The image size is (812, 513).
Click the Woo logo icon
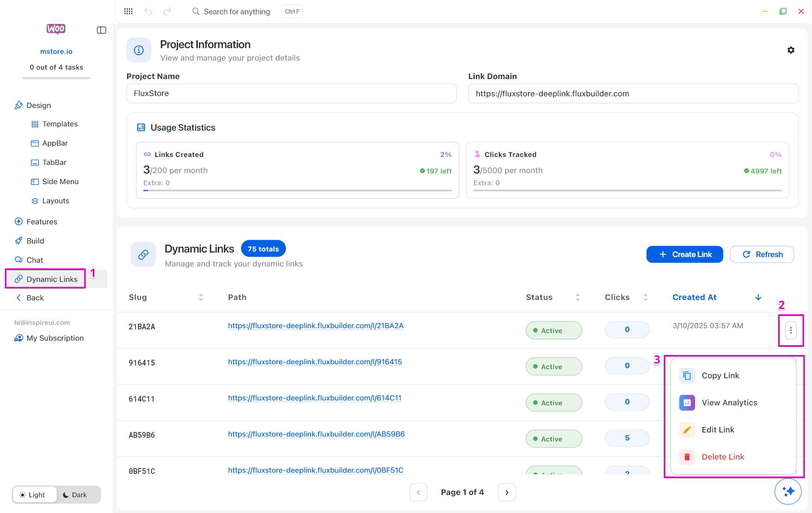(x=56, y=29)
